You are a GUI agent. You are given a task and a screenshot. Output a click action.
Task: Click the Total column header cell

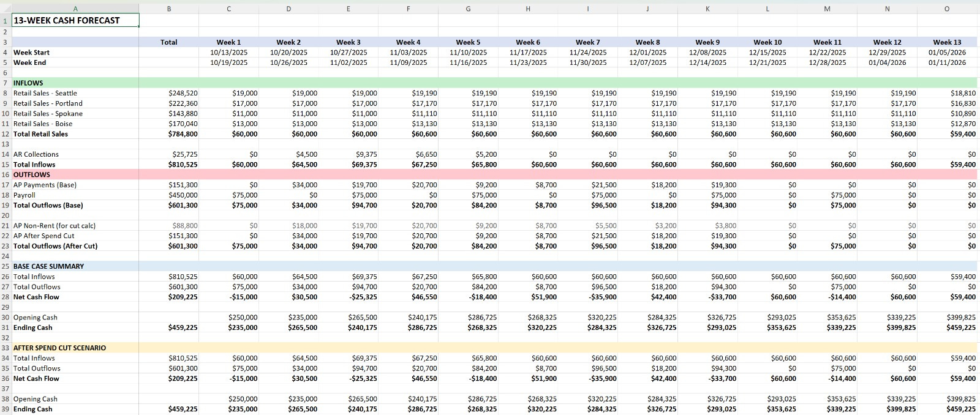pos(169,42)
